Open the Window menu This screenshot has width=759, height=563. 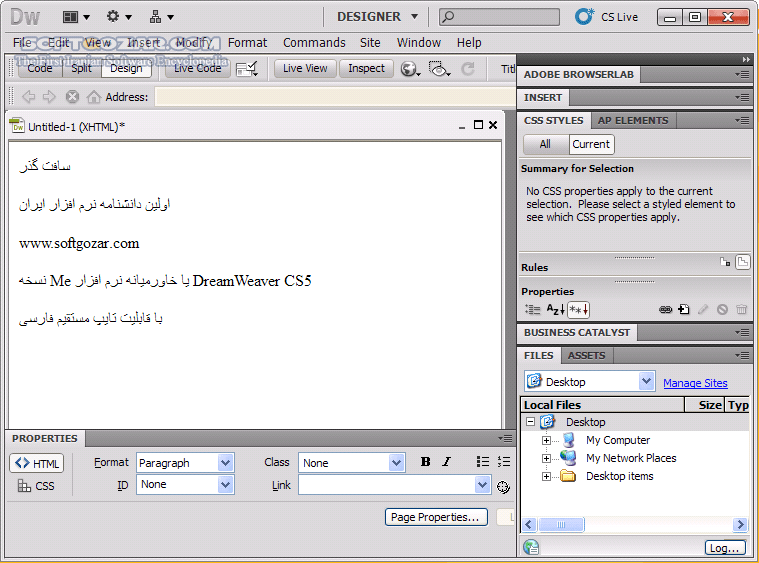(x=419, y=43)
